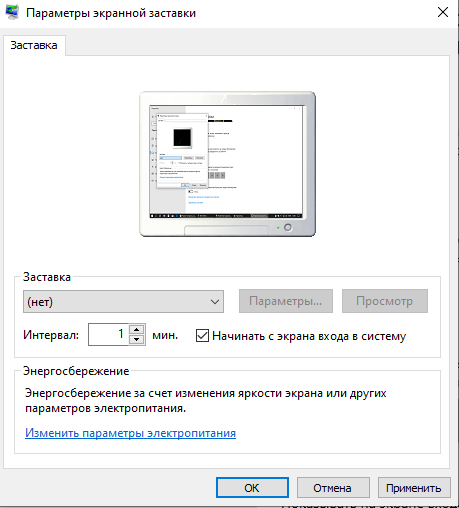Viewport: 459px width, 508px height.
Task: Click the monitor preview screen image
Action: tap(226, 161)
